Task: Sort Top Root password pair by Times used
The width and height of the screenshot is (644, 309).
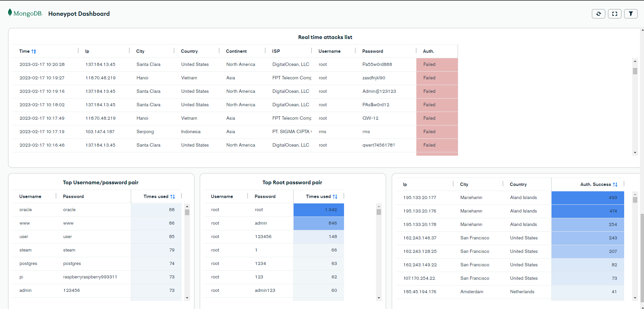Action: [x=335, y=197]
